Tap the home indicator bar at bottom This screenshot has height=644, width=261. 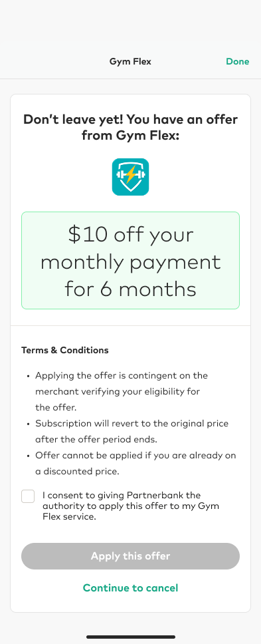[131, 637]
